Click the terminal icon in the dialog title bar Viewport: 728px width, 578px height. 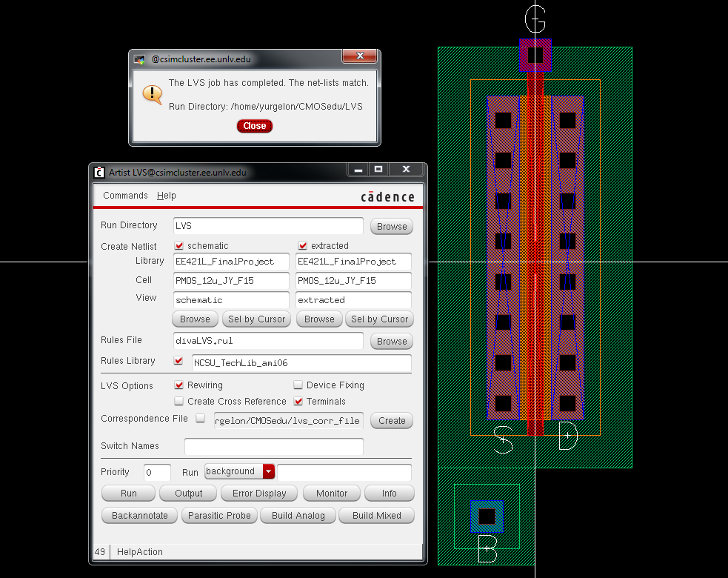pyautogui.click(x=139, y=59)
